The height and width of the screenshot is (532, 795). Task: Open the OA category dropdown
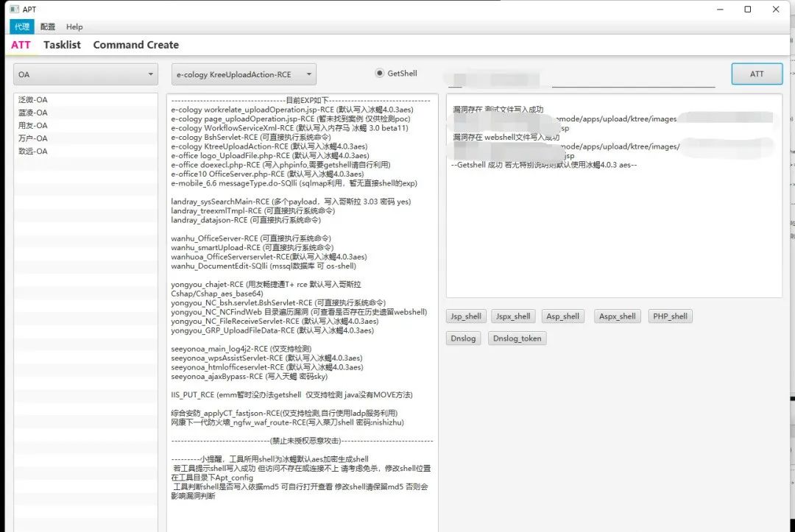[85, 74]
